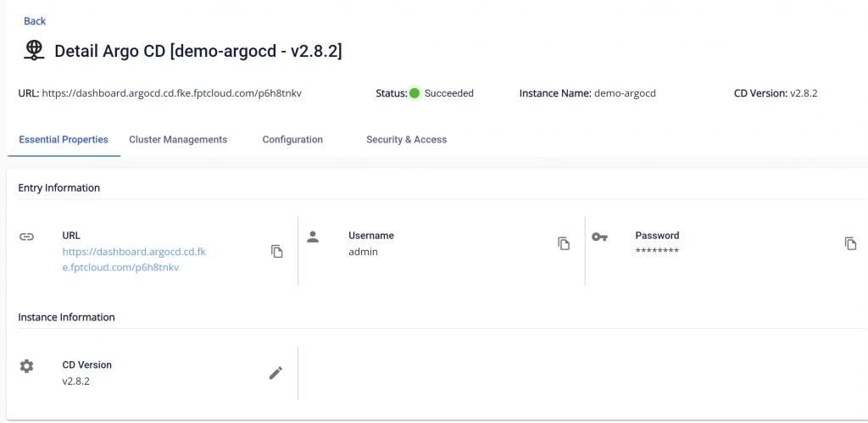Open the Configuration tab

(292, 140)
